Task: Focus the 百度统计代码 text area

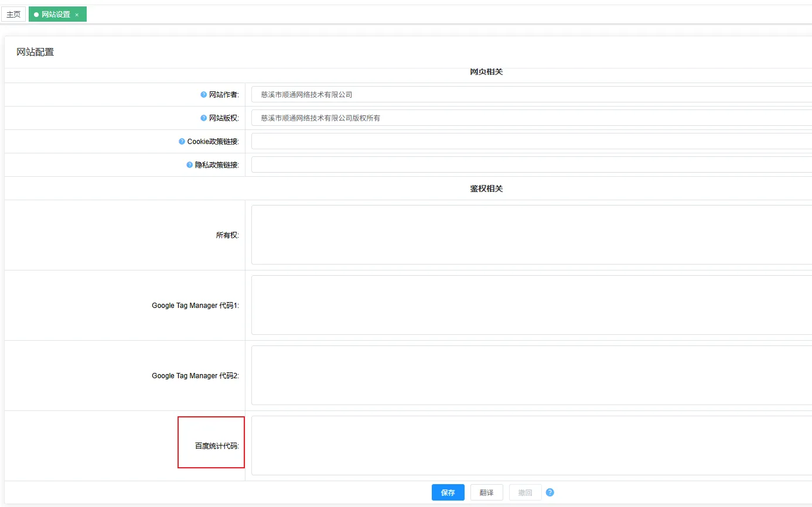Action: click(531, 446)
